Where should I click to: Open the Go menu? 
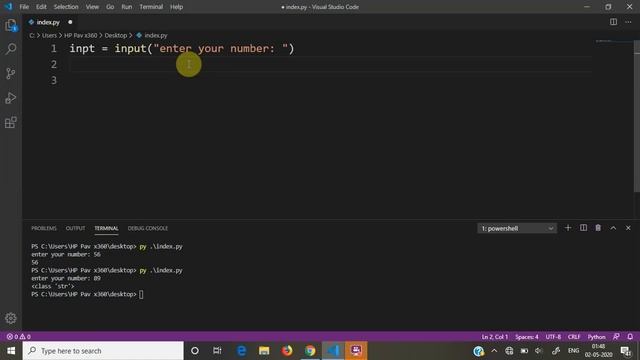pyautogui.click(x=110, y=7)
